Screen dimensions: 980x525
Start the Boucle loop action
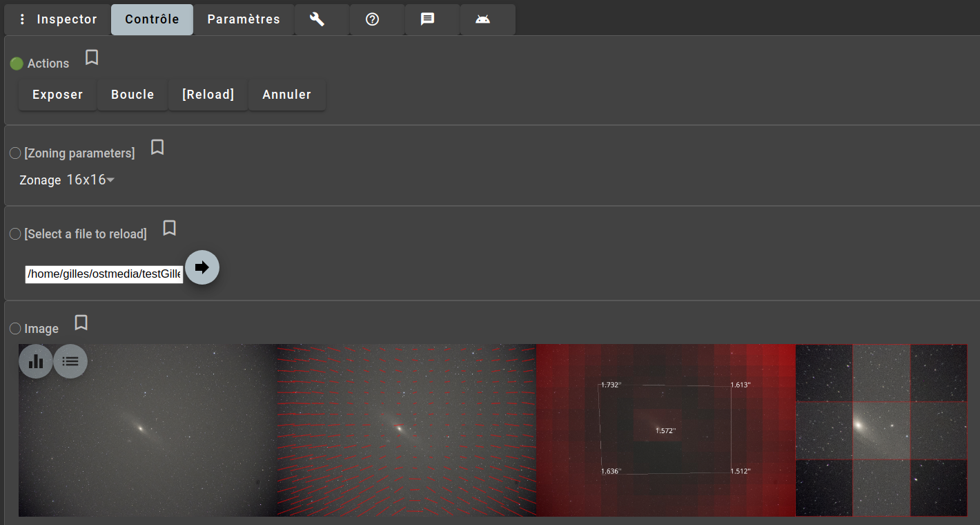133,95
